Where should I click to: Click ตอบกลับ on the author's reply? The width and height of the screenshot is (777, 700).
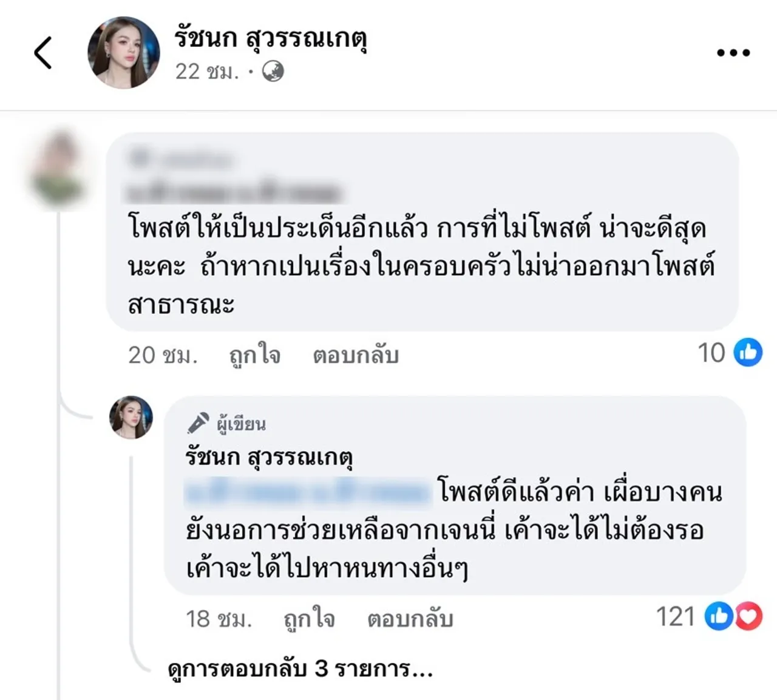410,619
